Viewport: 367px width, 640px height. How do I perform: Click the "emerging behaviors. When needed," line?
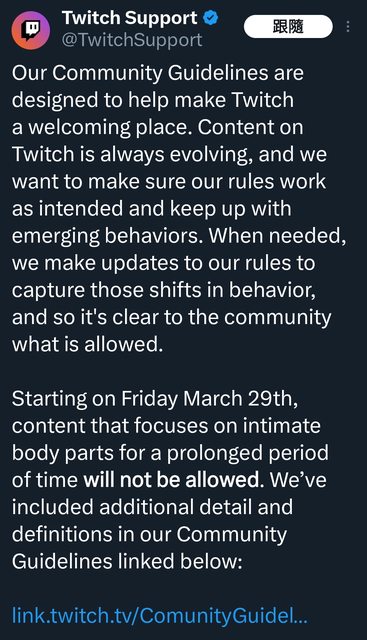click(x=179, y=236)
